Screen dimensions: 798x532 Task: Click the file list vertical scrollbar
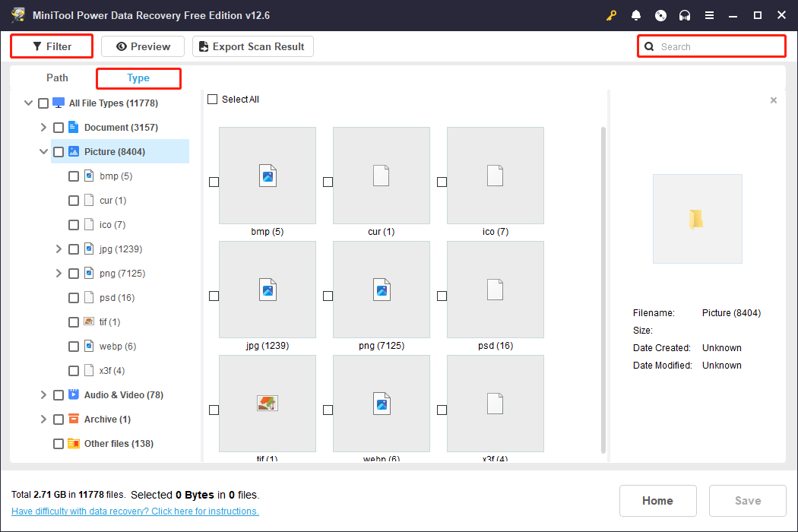tap(604, 289)
